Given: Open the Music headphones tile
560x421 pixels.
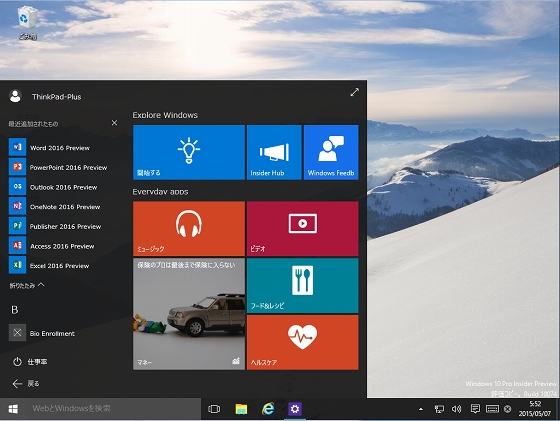Looking at the screenshot, I should [x=189, y=229].
